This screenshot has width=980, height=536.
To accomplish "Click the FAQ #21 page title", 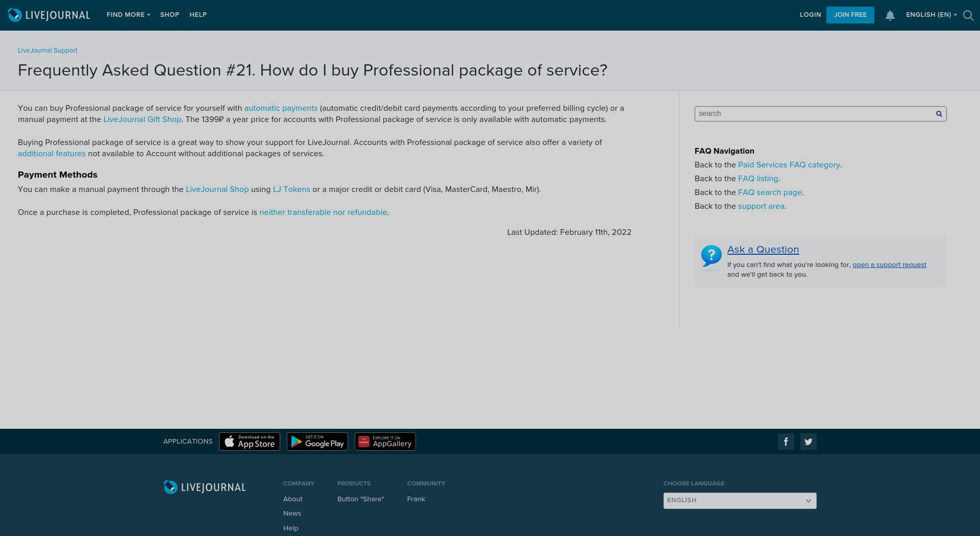I will point(312,70).
